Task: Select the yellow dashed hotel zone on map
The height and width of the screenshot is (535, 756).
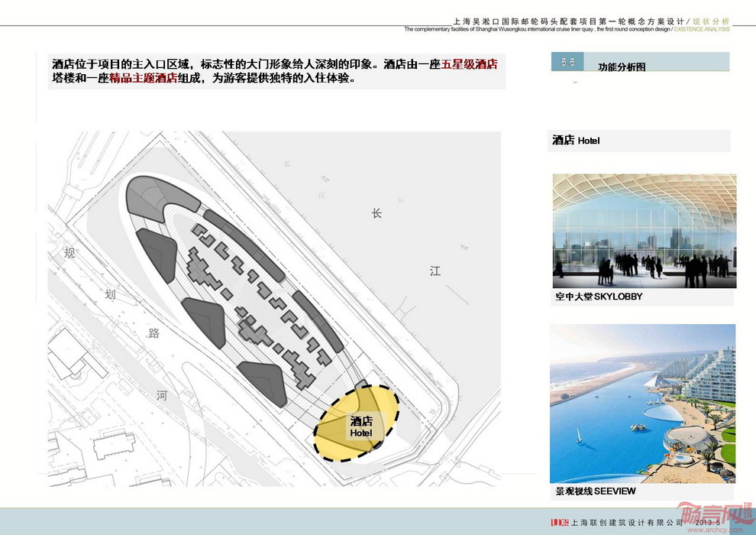Action: coord(357,423)
